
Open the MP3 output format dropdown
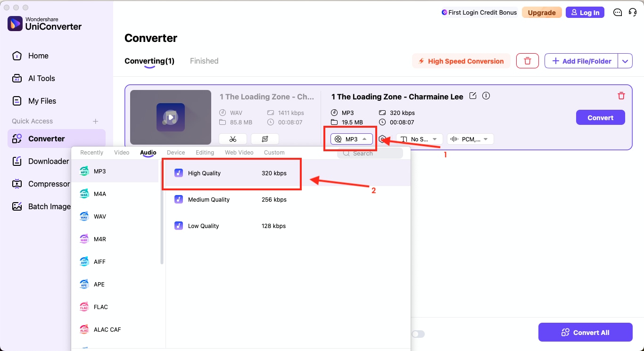(x=352, y=139)
